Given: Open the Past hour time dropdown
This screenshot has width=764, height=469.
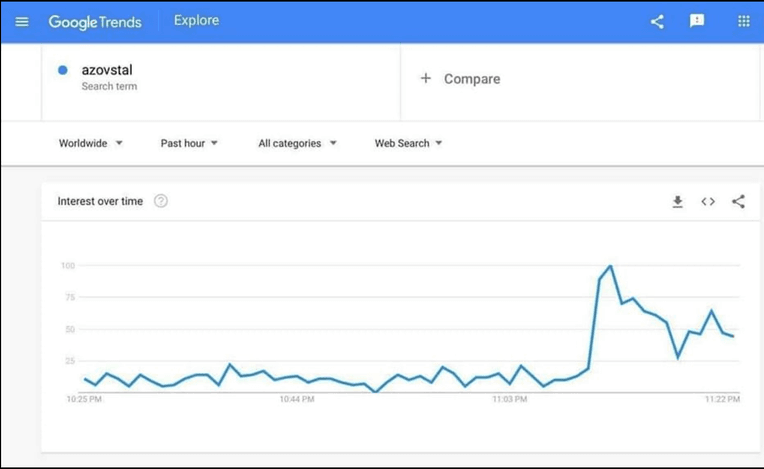Looking at the screenshot, I should tap(189, 143).
